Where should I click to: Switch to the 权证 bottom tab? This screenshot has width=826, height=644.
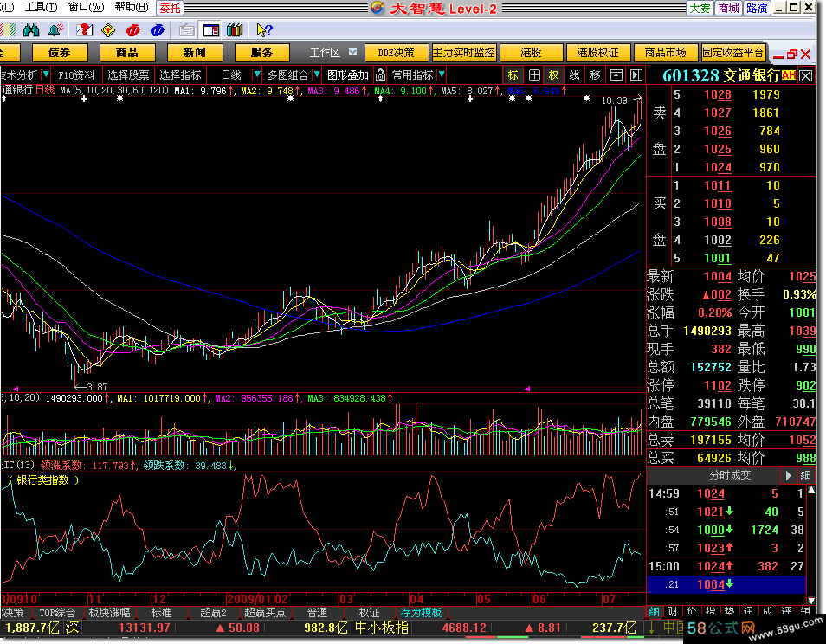[x=370, y=613]
